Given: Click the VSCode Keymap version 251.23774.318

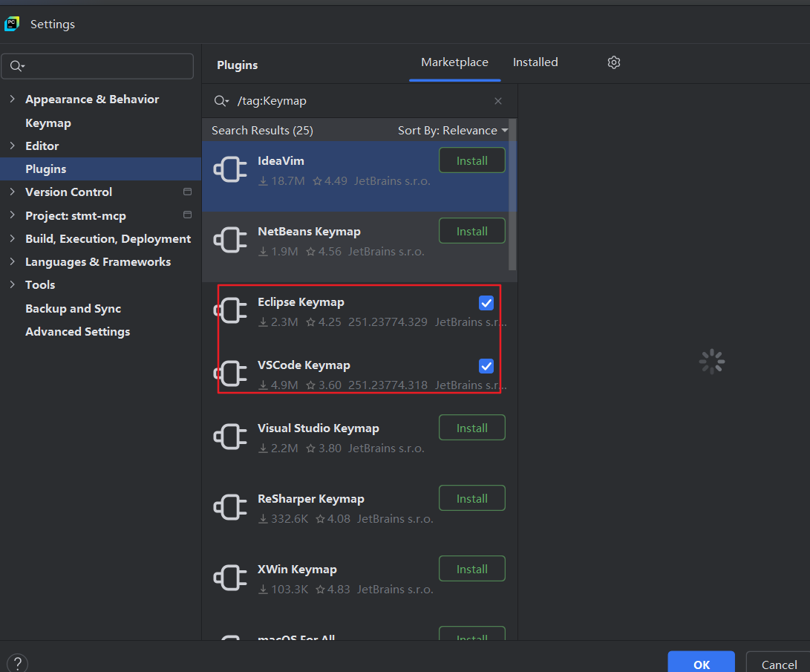Looking at the screenshot, I should (x=388, y=385).
